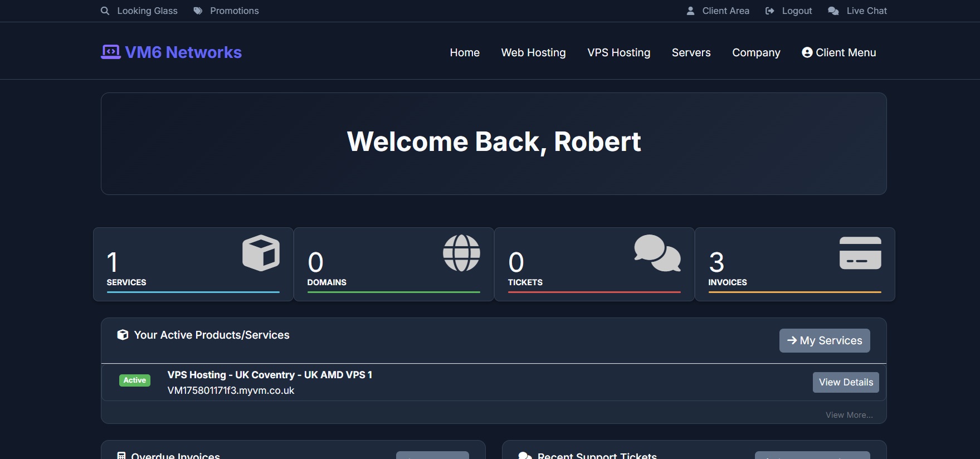
Task: Click the View More link
Action: click(x=849, y=415)
